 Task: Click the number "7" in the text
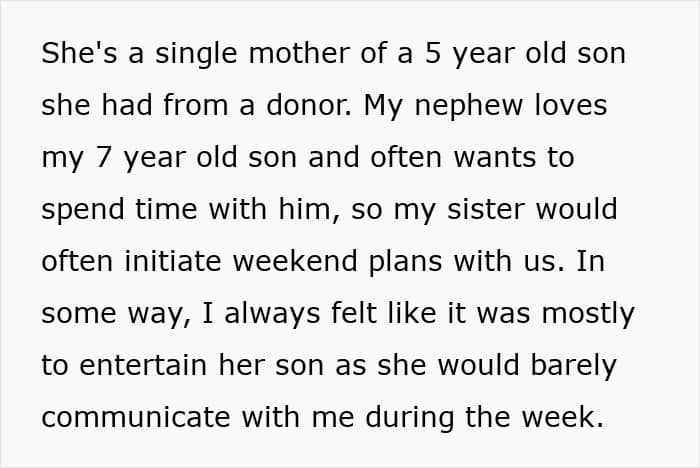pyautogui.click(x=101, y=157)
